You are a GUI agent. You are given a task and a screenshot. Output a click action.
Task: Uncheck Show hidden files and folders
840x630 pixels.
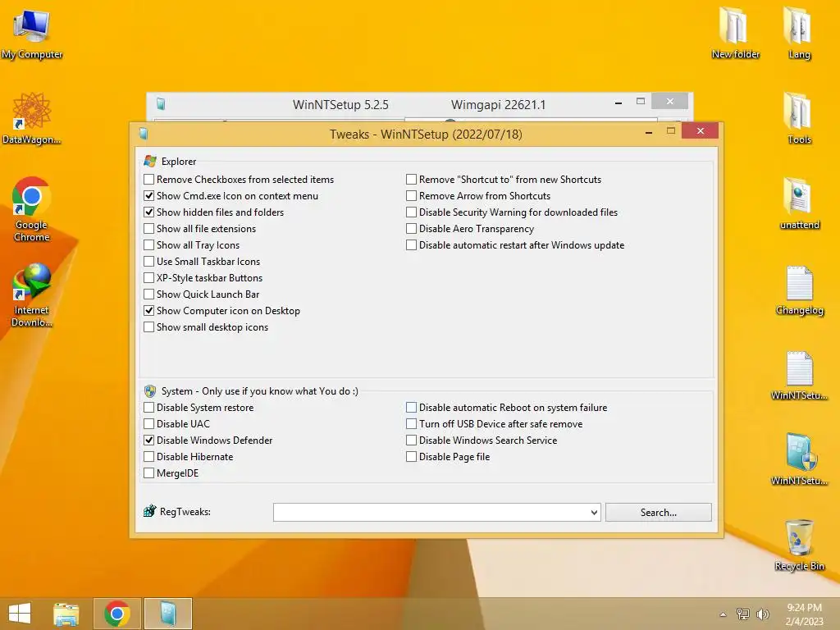pos(149,212)
